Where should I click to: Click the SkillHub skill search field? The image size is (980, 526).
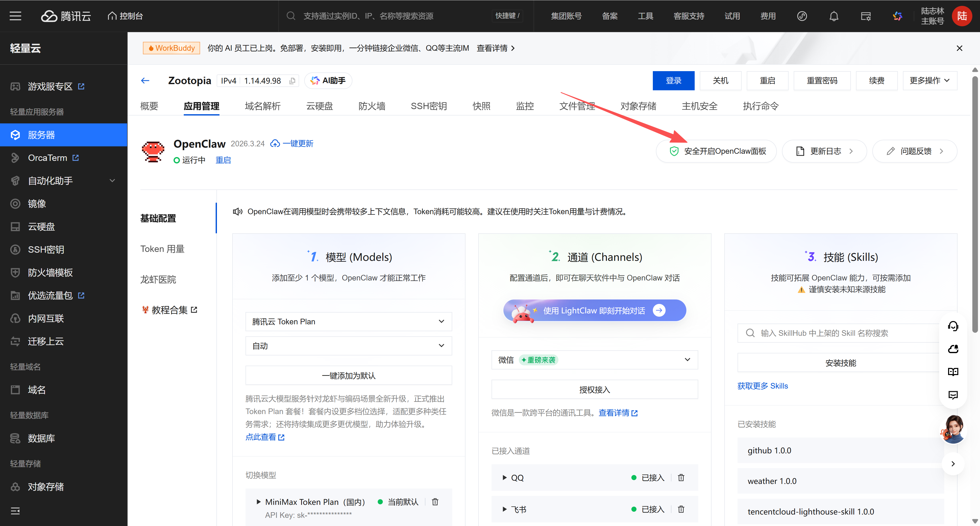[840, 333]
